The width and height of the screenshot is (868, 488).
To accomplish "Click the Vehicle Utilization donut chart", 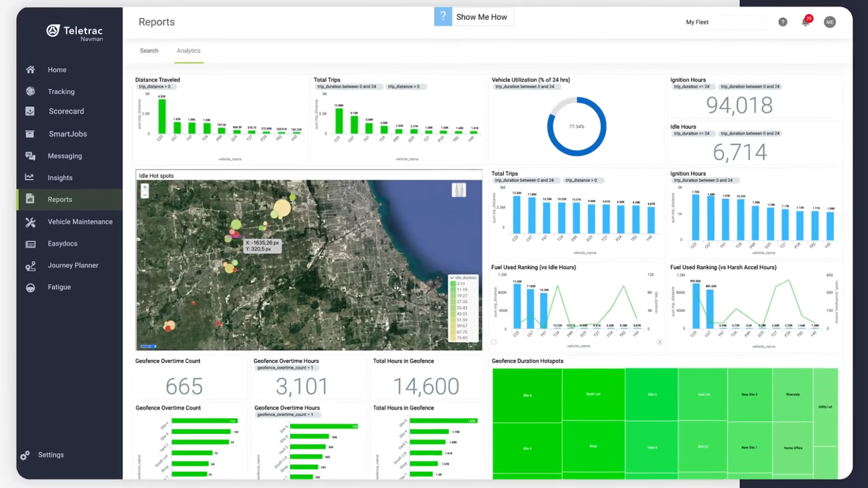I will pos(576,127).
